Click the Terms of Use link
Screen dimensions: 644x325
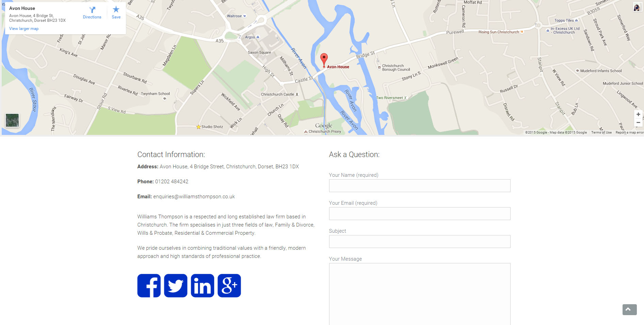(x=601, y=133)
